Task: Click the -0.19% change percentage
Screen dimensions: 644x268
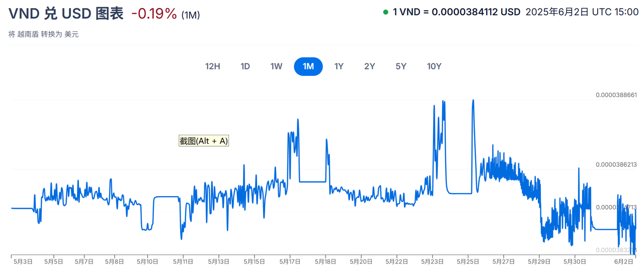Action: coord(154,14)
